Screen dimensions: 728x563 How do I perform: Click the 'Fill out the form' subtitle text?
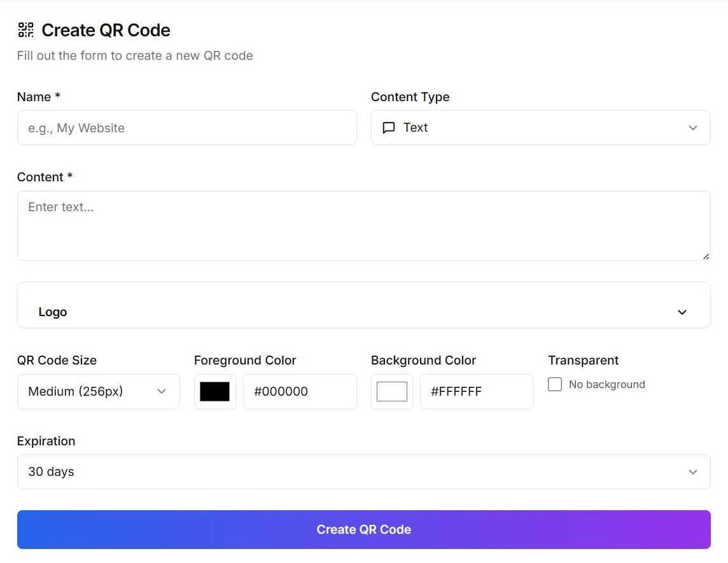135,56
